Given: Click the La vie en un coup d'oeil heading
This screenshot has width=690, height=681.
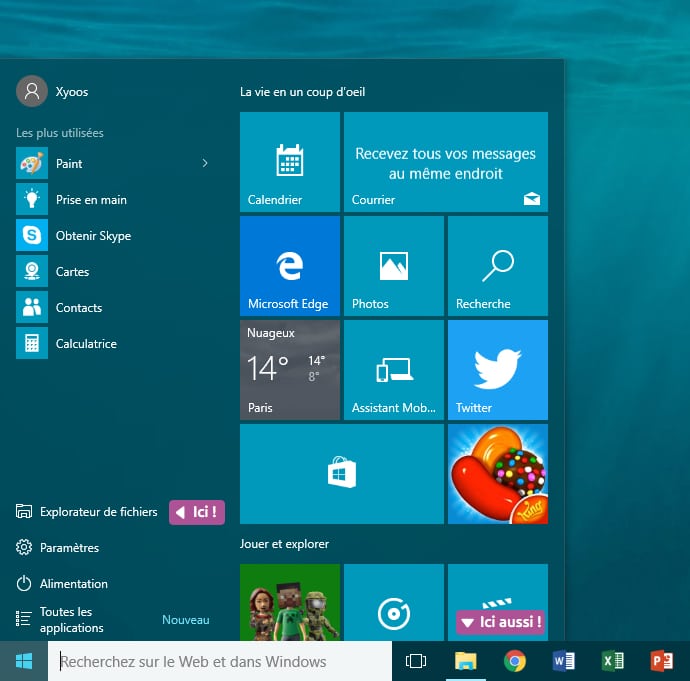Looking at the screenshot, I should pos(302,92).
